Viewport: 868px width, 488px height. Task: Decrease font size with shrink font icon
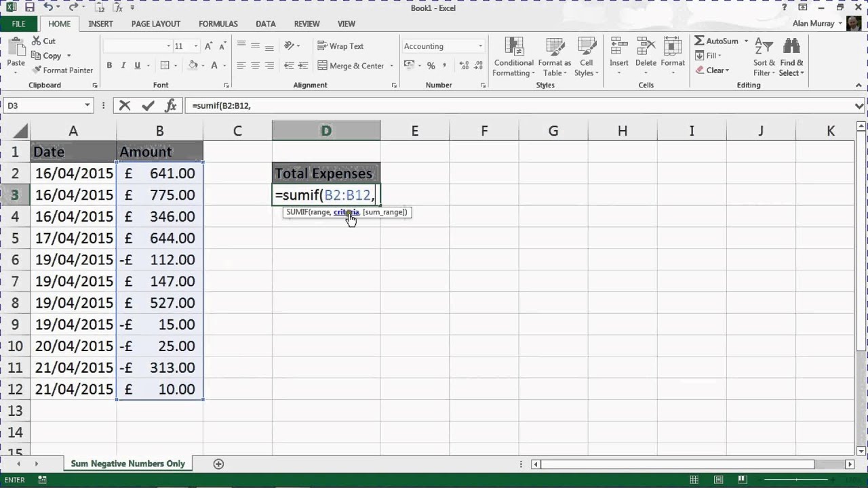pos(222,46)
